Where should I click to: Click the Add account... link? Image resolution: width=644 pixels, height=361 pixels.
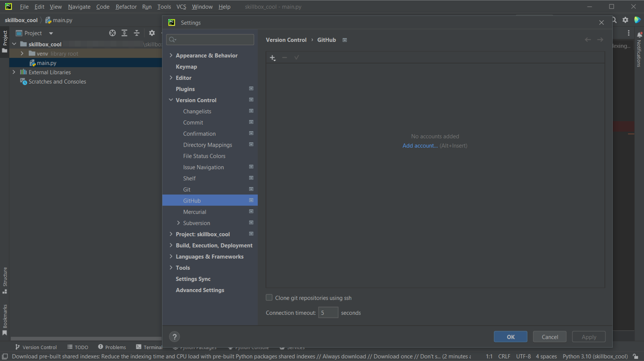pyautogui.click(x=420, y=146)
